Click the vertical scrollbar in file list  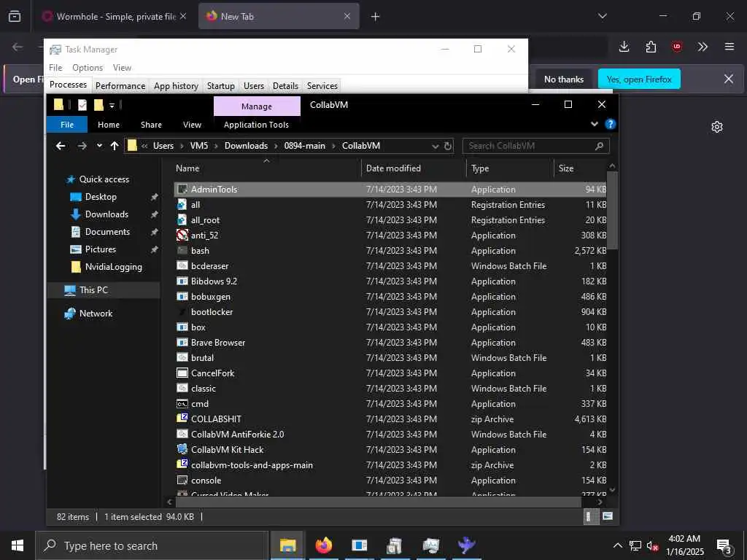tap(612, 209)
